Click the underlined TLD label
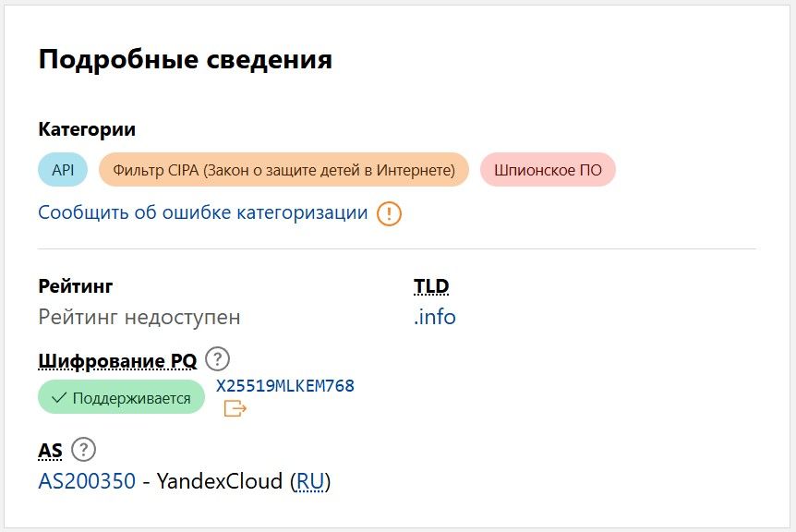796x532 pixels. [431, 286]
